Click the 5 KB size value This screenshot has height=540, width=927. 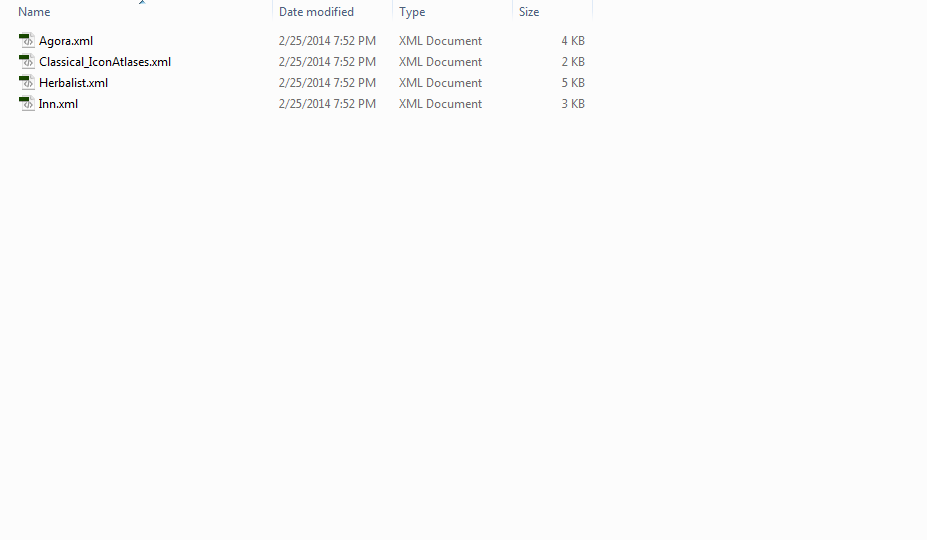[573, 83]
